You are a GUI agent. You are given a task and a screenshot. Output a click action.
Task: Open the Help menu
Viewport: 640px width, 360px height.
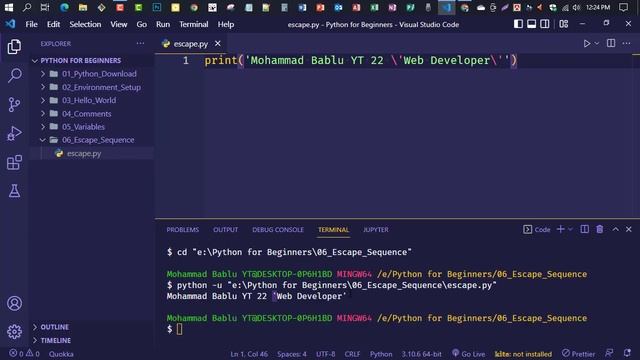[x=226, y=24]
